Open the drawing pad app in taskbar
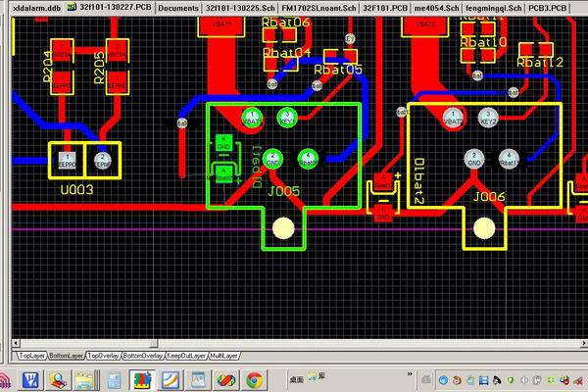 click(170, 380)
